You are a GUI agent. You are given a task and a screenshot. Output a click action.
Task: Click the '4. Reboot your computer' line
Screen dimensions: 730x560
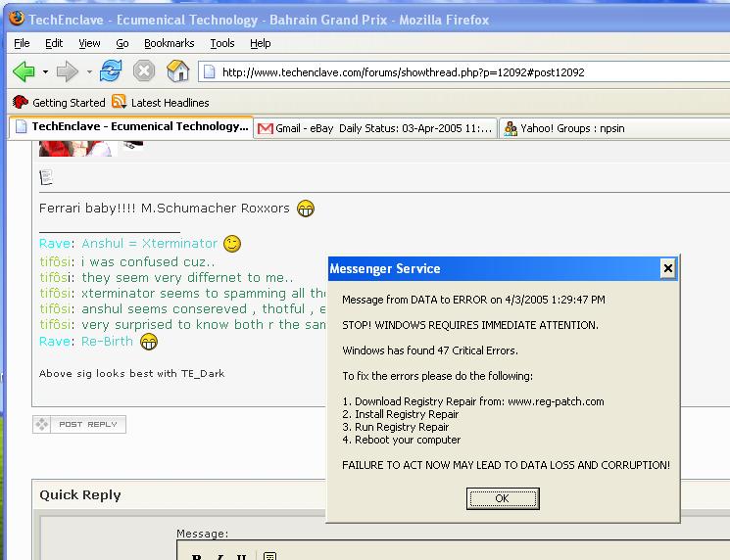point(402,440)
